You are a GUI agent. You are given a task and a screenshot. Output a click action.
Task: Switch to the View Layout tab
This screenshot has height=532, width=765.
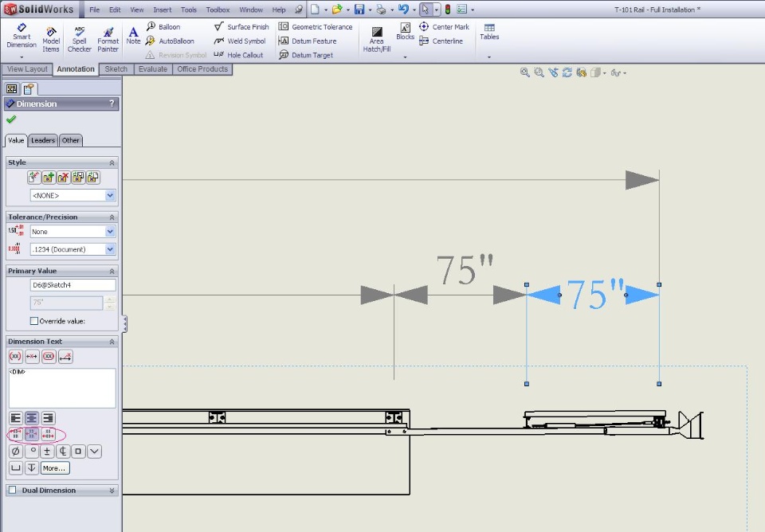pos(27,69)
